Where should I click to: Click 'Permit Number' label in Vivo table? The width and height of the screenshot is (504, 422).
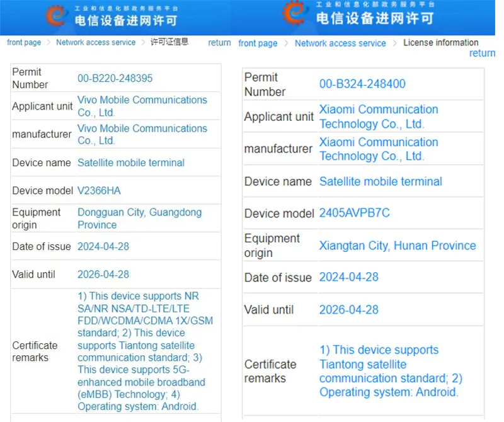[x=30, y=78]
